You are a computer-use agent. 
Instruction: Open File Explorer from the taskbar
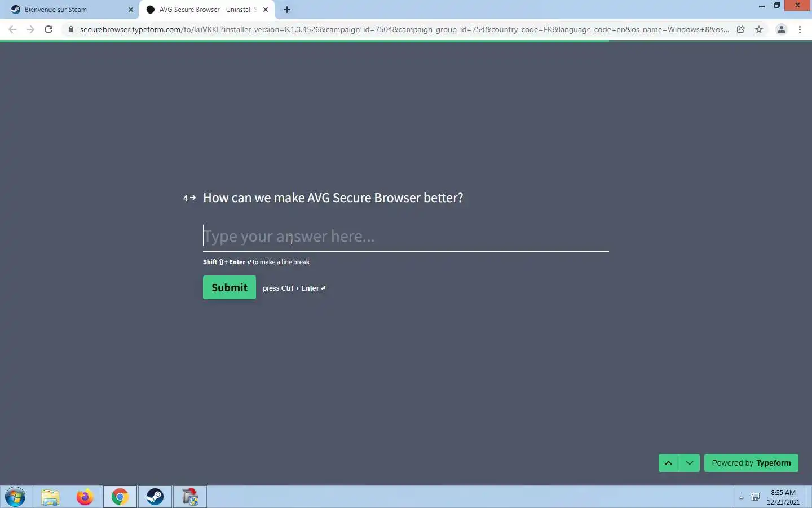pyautogui.click(x=50, y=497)
